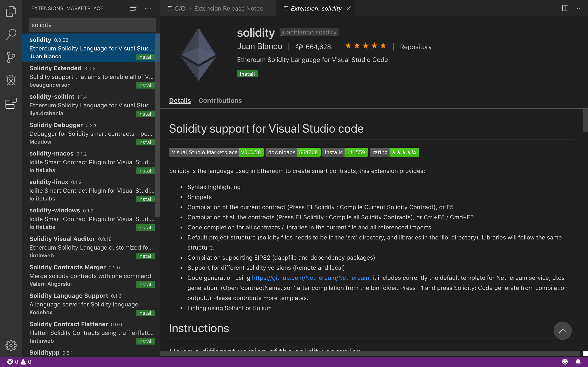Click the extensions search input field
Viewport: 588px width, 367px height.
coord(92,25)
